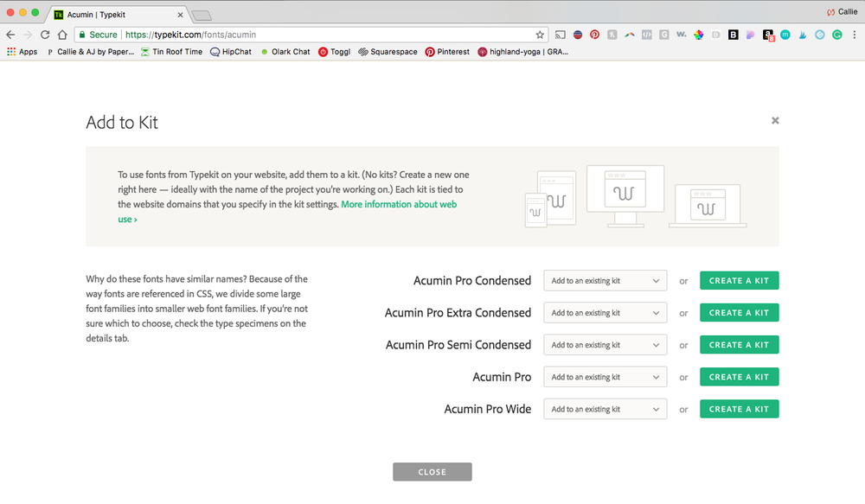Image resolution: width=865 pixels, height=504 pixels.
Task: Select the Acumin | Typekit tab
Action: pos(118,15)
